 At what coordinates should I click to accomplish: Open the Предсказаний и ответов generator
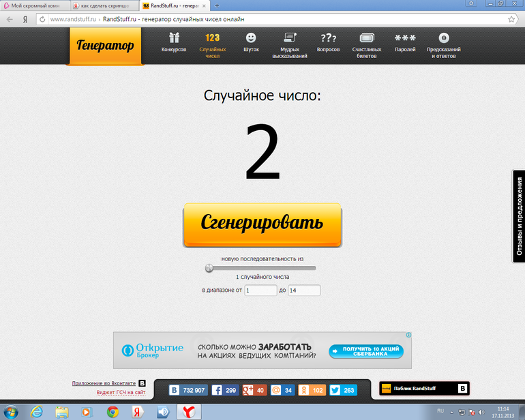tap(444, 46)
